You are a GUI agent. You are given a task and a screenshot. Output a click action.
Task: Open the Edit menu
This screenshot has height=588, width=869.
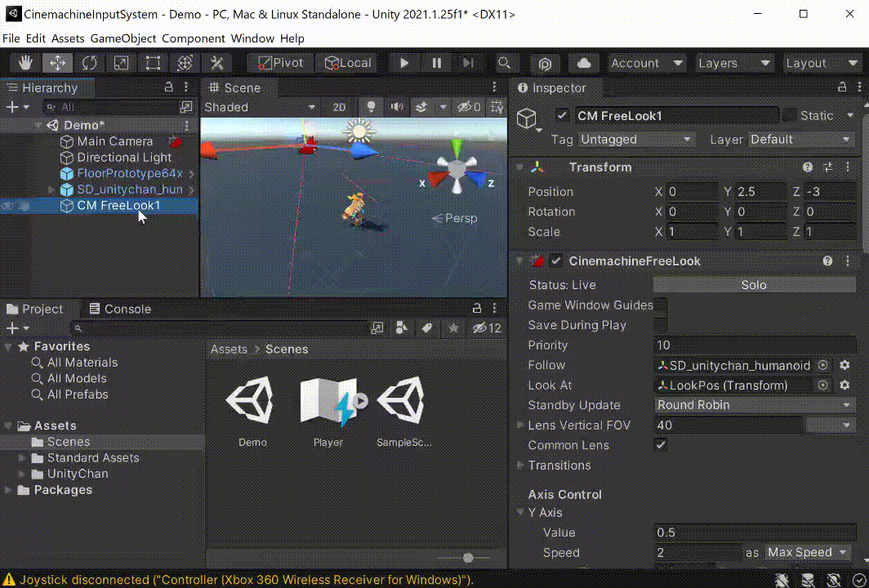tap(35, 38)
